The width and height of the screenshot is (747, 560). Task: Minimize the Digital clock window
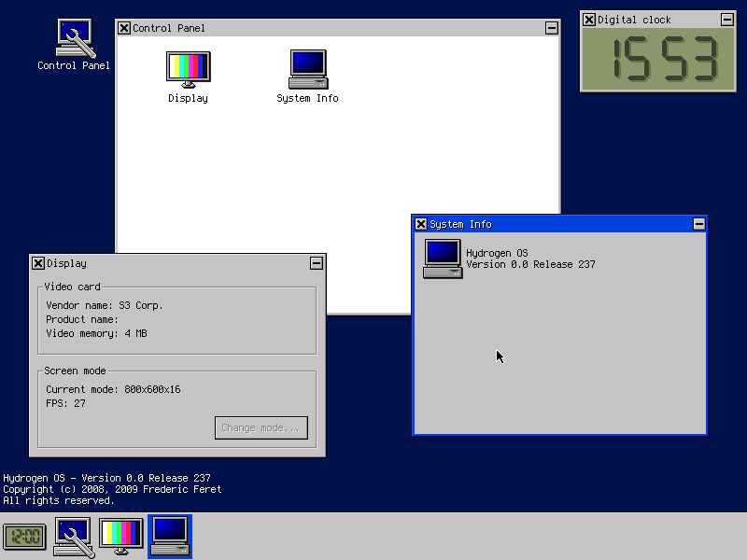(727, 20)
